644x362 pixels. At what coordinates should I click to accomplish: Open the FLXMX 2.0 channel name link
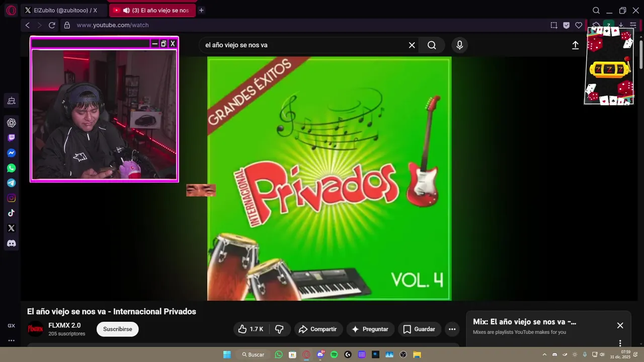pyautogui.click(x=64, y=325)
